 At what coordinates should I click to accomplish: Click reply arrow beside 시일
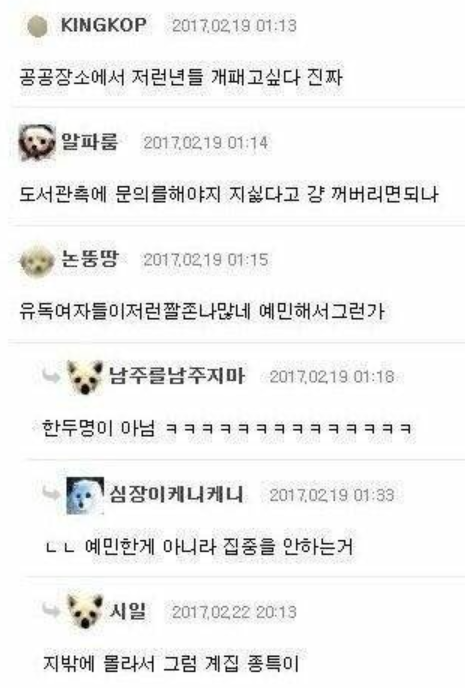[51, 610]
